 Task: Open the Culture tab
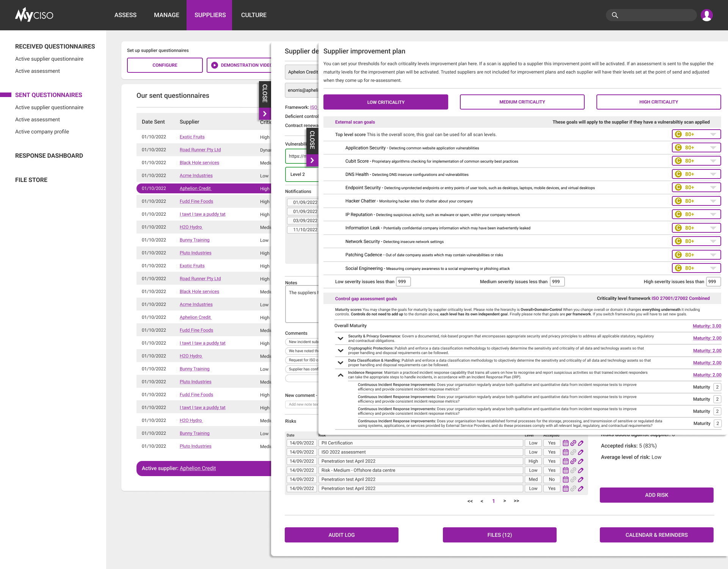[x=254, y=15]
